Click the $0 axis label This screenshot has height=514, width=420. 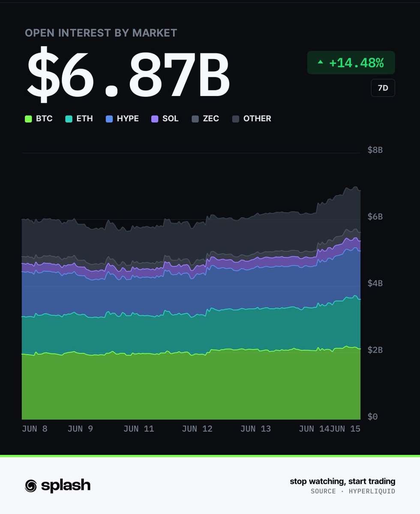(372, 417)
